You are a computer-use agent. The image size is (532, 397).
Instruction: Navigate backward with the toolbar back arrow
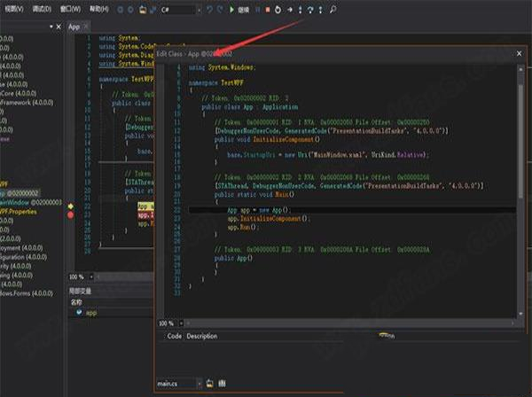pos(120,10)
